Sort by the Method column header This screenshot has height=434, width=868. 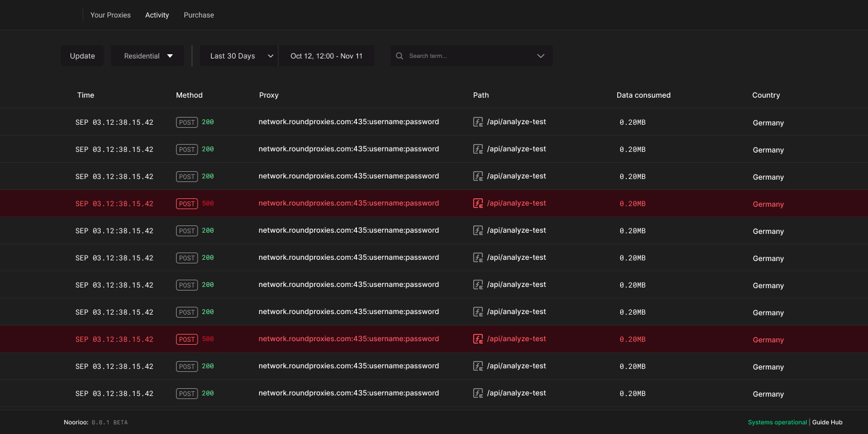click(x=189, y=95)
